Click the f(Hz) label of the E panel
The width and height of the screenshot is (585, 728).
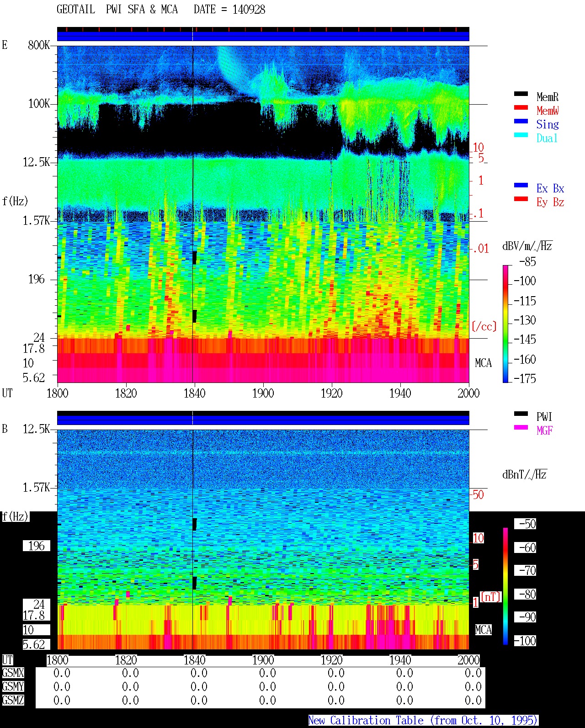(15, 201)
